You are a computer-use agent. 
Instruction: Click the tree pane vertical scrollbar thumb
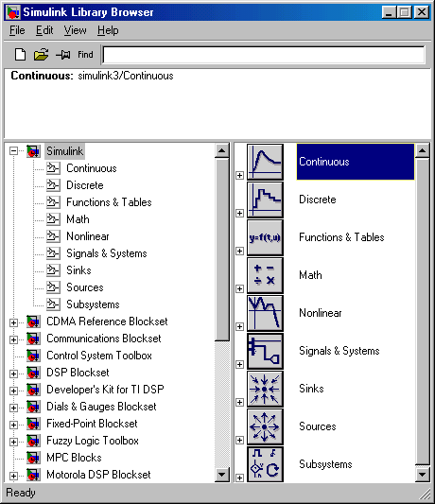[x=222, y=249]
